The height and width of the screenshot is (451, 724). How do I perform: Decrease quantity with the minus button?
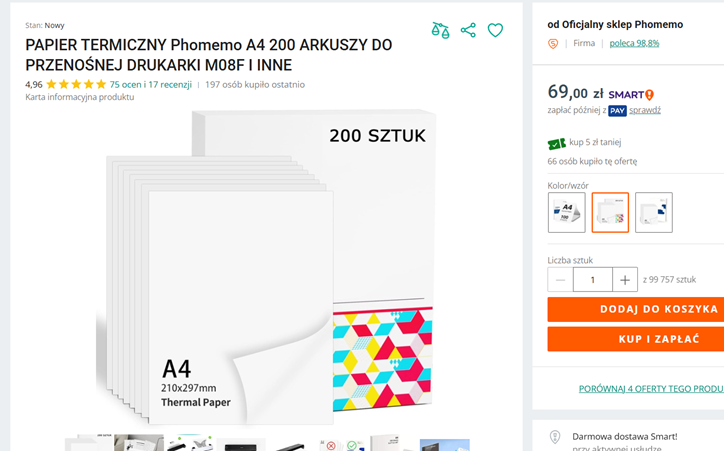[561, 280]
